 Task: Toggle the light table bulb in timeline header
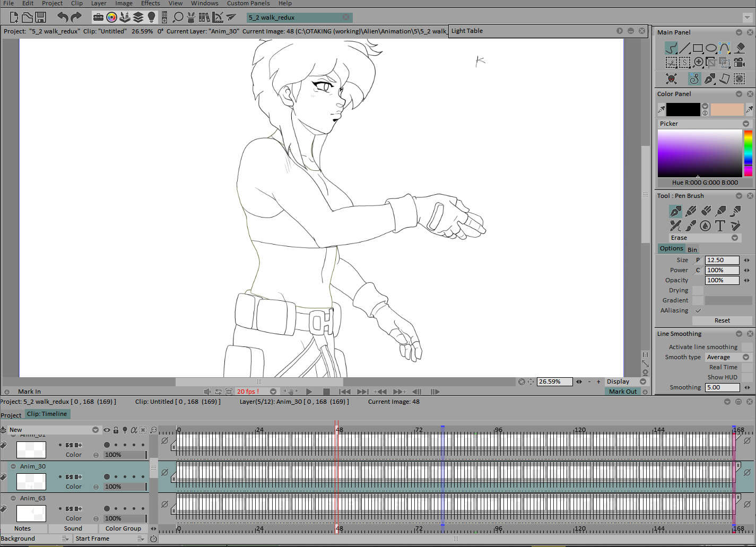(125, 430)
